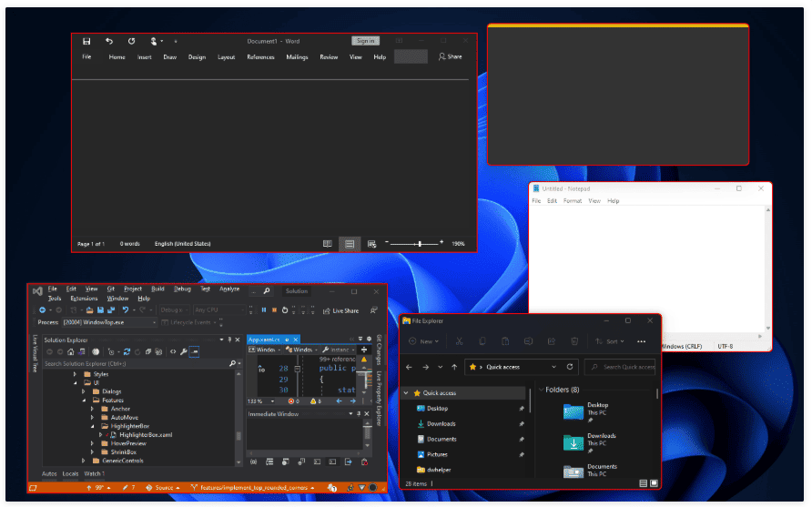
Task: Collapse the Folders (8) group in File Explorer
Action: point(542,390)
